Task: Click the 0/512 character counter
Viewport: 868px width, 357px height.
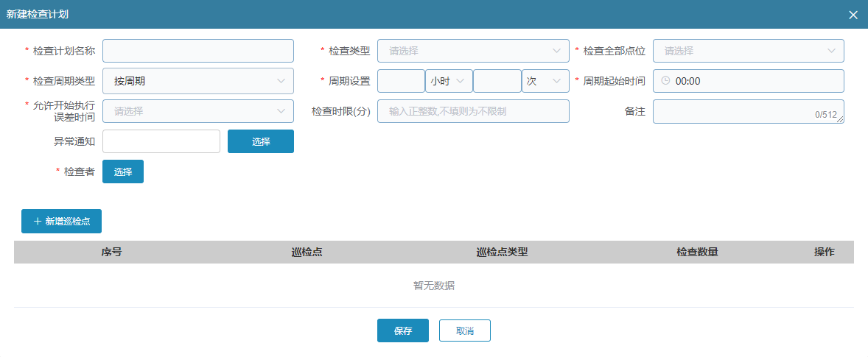Action: [x=826, y=115]
